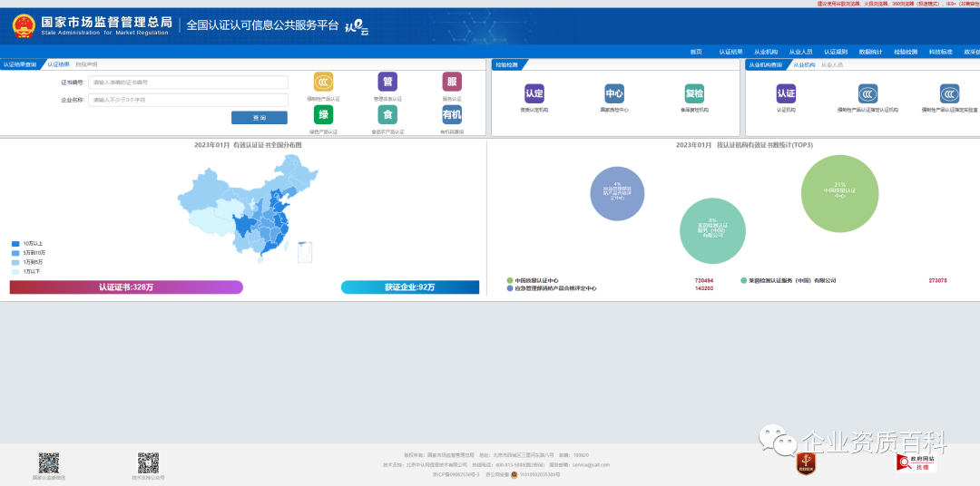The image size is (980, 486).
Task: Toggle the 1万到5万 map legend entry
Action: point(27,262)
